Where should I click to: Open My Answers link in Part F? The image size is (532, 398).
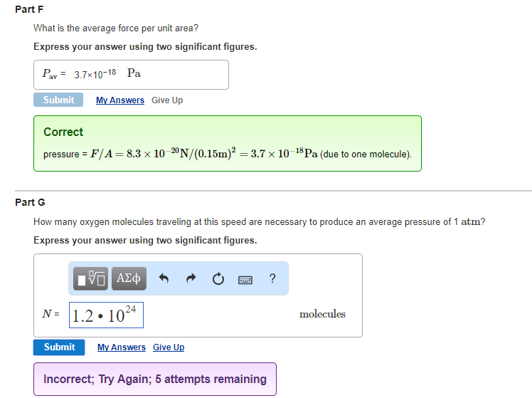point(120,100)
